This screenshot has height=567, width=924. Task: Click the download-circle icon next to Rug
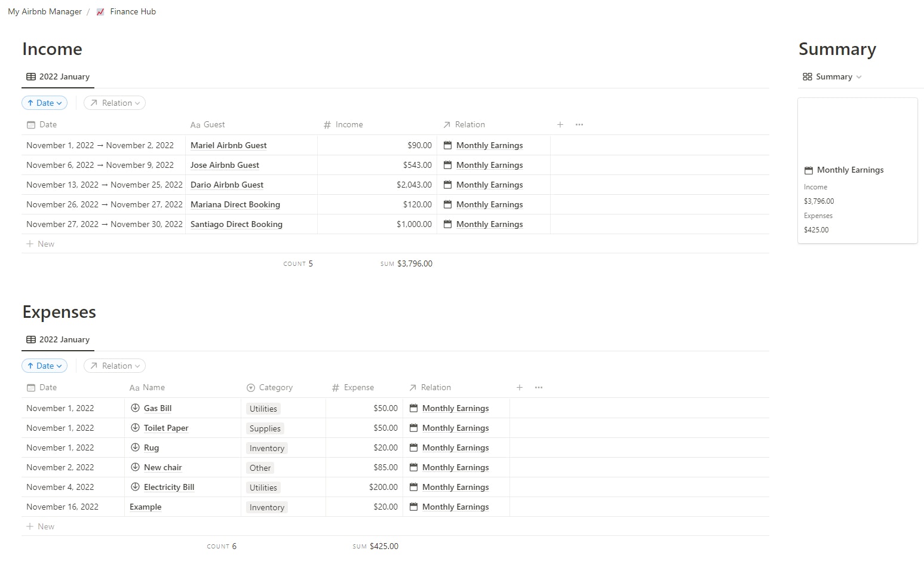(x=135, y=448)
